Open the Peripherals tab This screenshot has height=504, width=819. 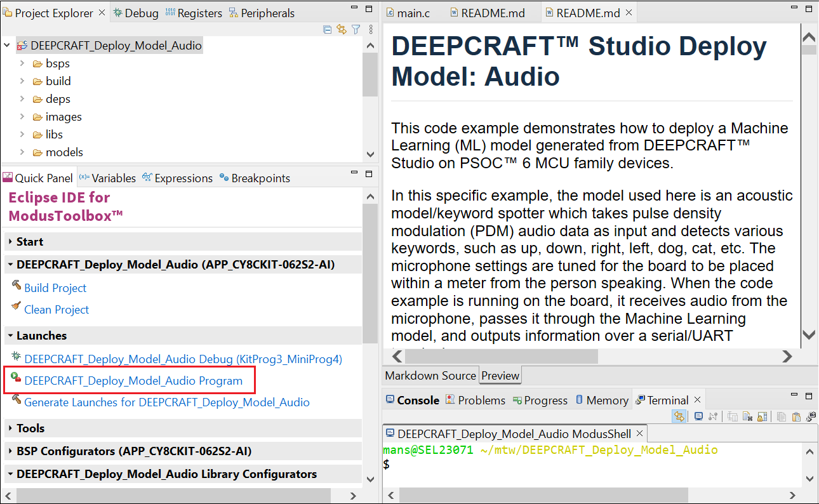click(x=262, y=13)
